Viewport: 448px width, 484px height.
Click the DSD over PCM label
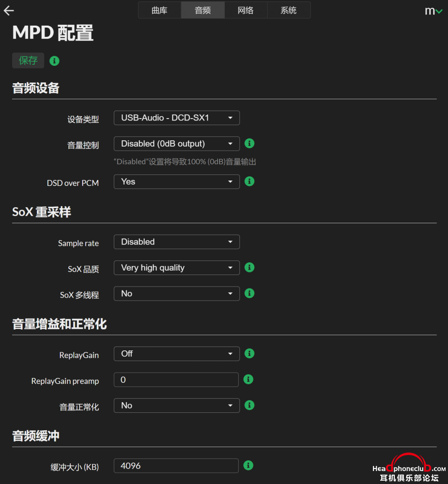tap(73, 183)
